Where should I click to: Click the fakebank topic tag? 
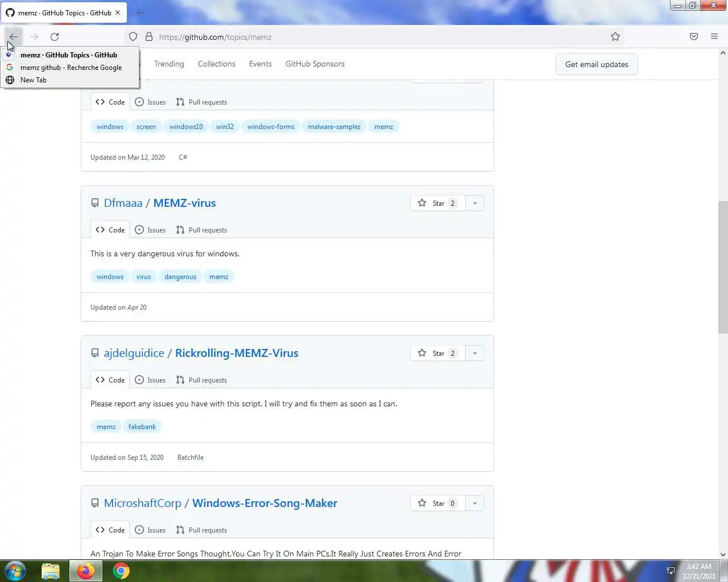pyautogui.click(x=142, y=427)
